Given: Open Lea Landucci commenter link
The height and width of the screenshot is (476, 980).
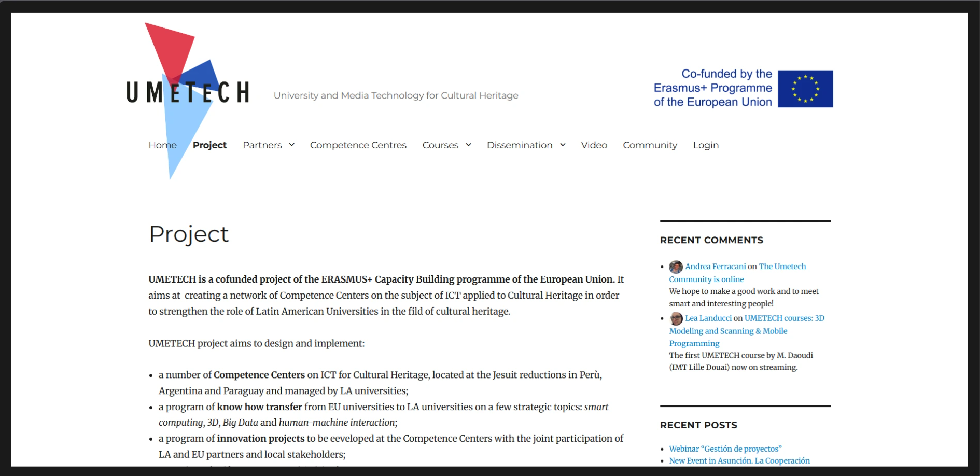Looking at the screenshot, I should click(x=708, y=318).
